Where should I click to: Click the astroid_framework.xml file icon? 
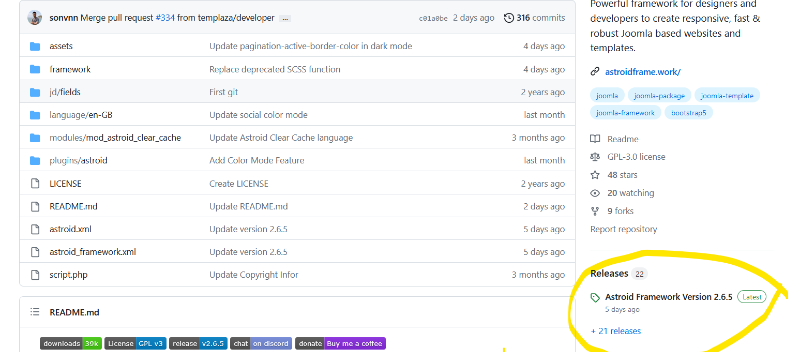35,252
